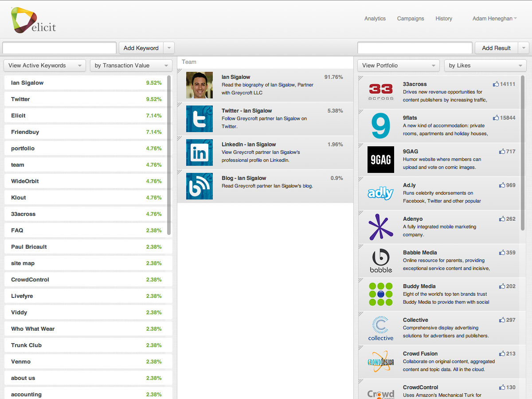The height and width of the screenshot is (399, 532).
Task: Click the keyword list scrollbar
Action: (x=169, y=155)
